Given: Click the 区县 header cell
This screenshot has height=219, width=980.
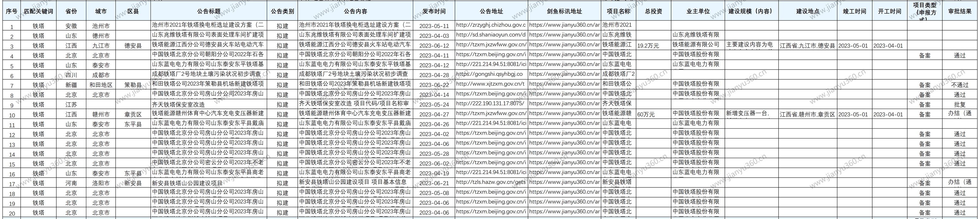Looking at the screenshot, I should pos(133,11).
